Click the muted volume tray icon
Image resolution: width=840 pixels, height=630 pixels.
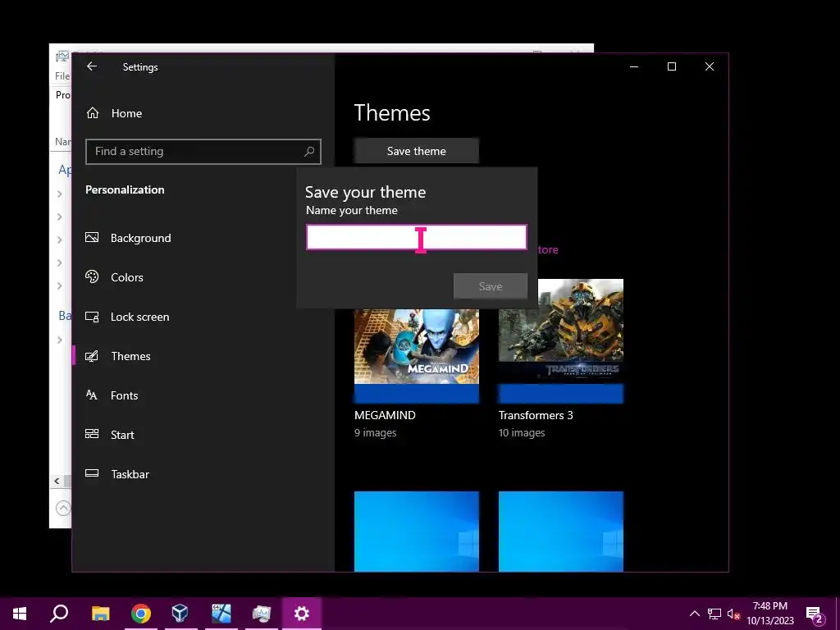pyautogui.click(x=733, y=614)
